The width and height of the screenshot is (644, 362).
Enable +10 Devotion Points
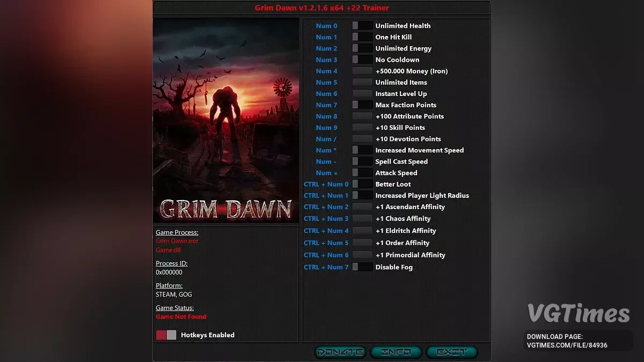coord(362,138)
